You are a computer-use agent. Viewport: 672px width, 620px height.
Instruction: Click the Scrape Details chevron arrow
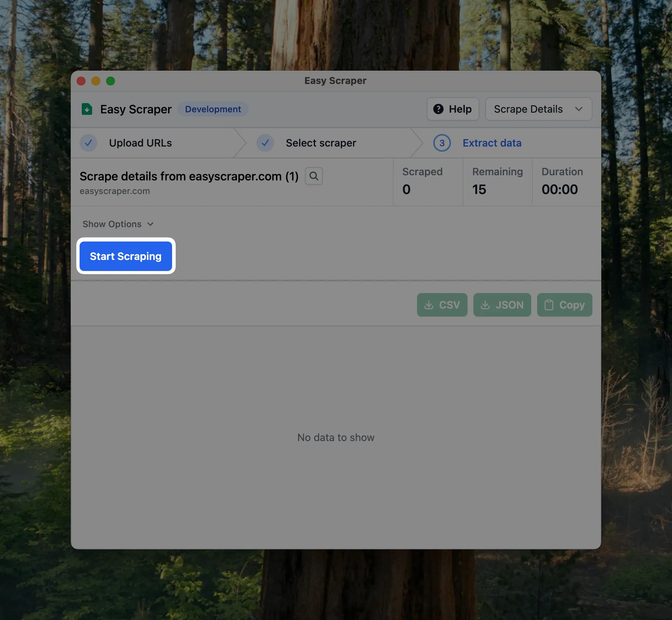tap(579, 109)
